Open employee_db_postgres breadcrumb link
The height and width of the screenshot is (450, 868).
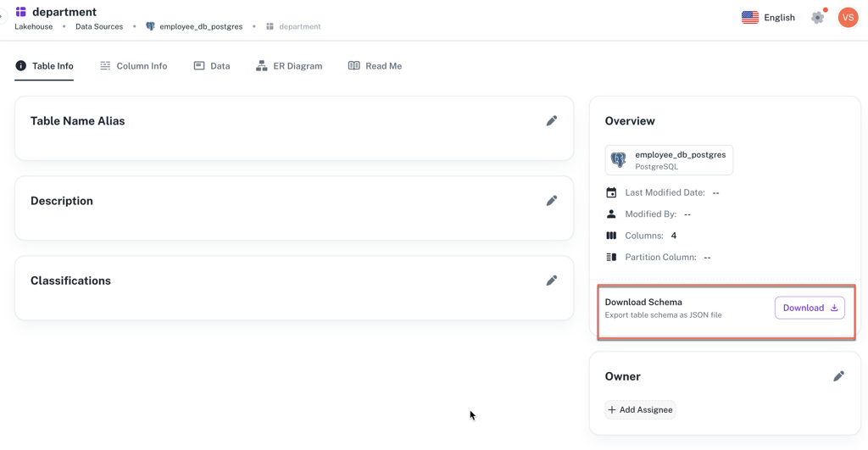[201, 27]
